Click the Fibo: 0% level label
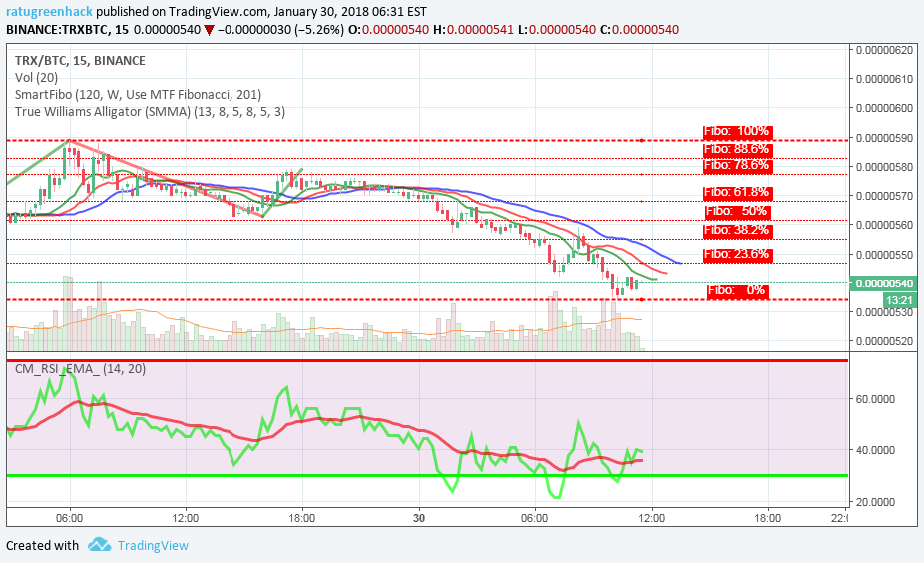This screenshot has height=563, width=924. [x=737, y=290]
